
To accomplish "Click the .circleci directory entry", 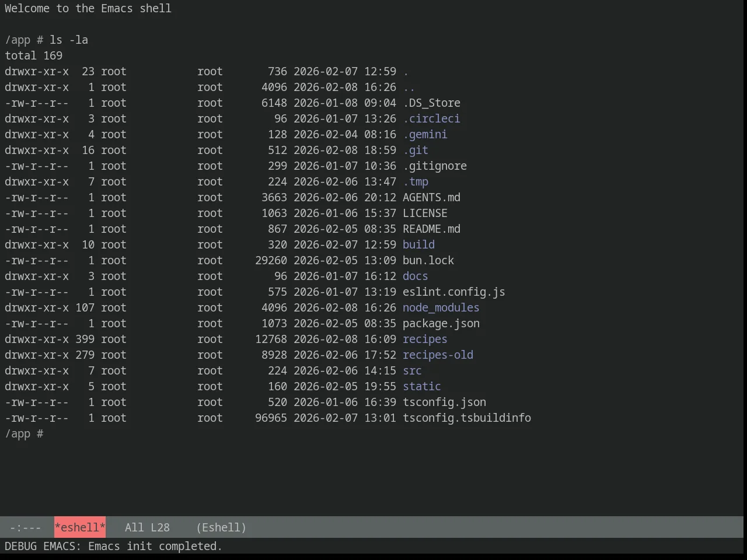I will (x=431, y=118).
